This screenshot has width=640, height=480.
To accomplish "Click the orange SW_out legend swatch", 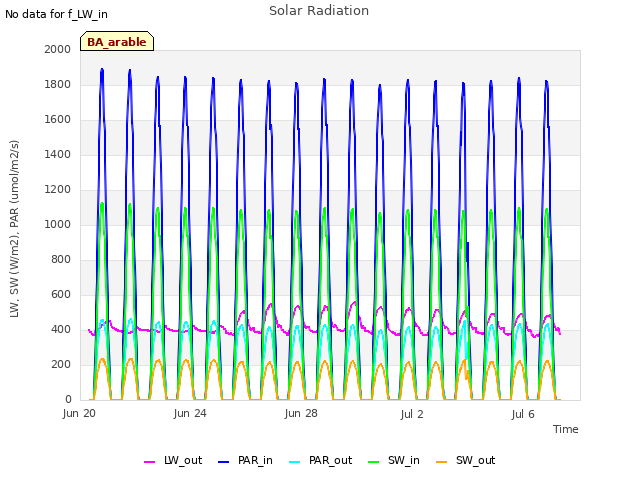I will (442, 462).
